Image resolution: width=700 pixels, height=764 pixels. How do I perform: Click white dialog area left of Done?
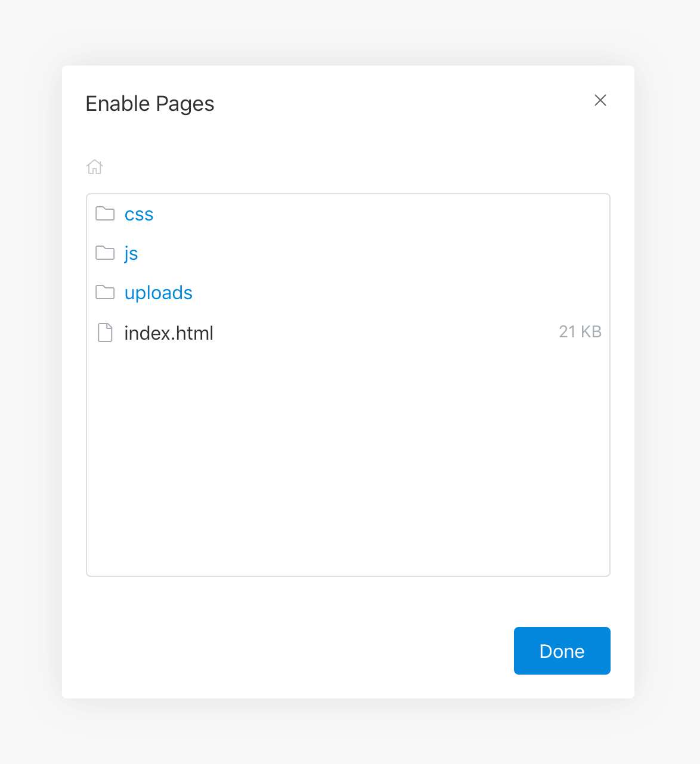[x=298, y=651]
